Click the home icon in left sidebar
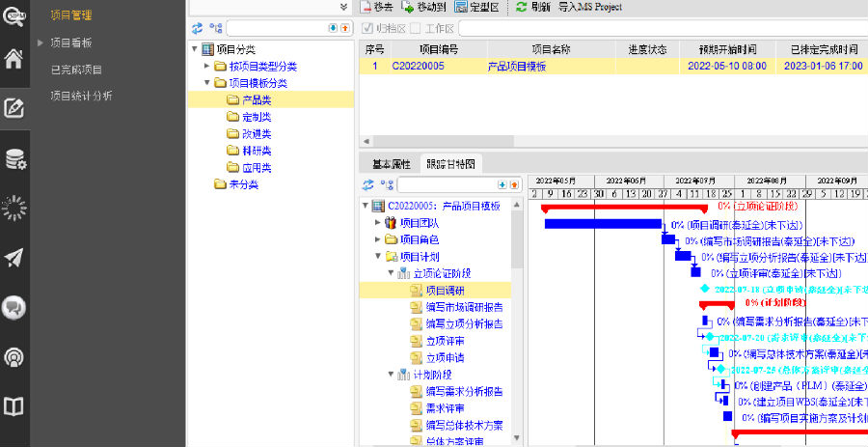 pos(14,58)
